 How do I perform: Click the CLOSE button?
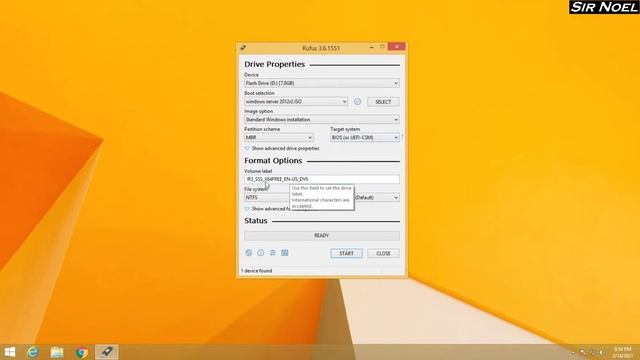pos(383,253)
